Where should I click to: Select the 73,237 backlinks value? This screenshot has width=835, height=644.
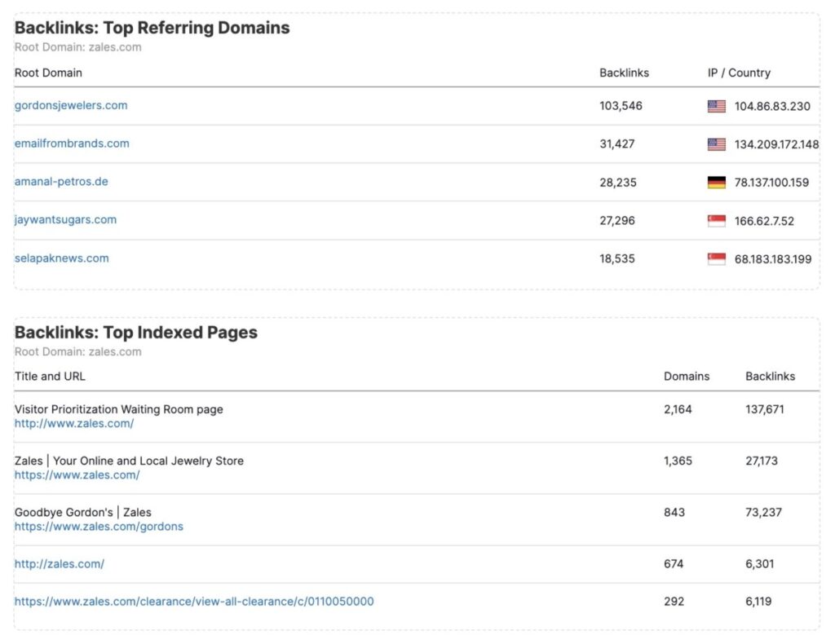pos(763,513)
